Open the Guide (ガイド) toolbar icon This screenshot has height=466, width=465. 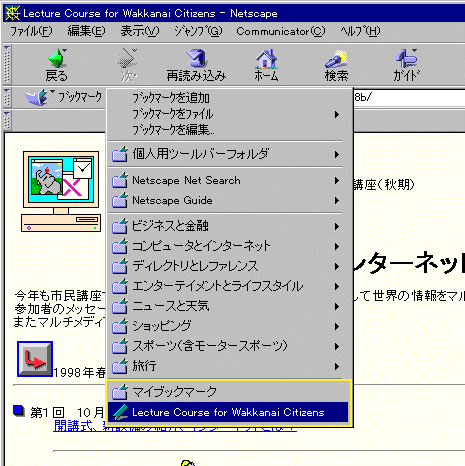point(406,59)
